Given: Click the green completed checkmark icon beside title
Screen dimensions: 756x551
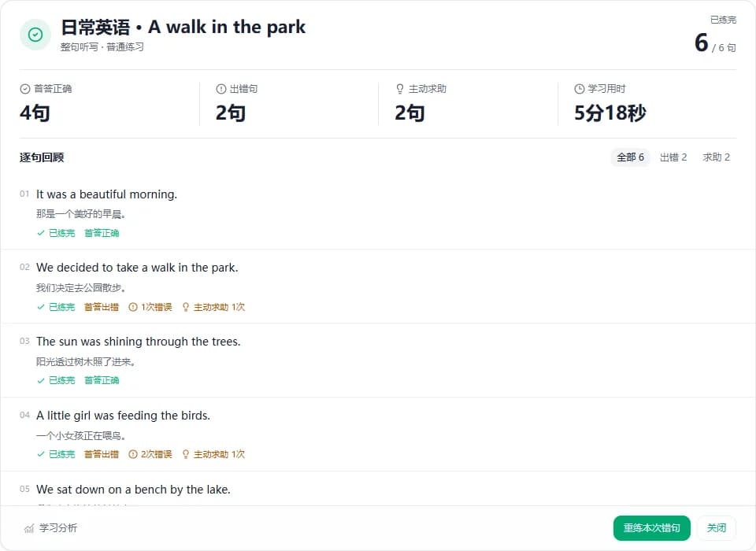Looking at the screenshot, I should point(35,35).
